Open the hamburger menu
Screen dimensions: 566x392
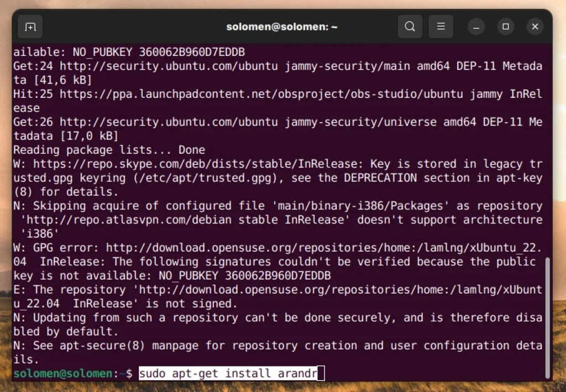[x=441, y=26]
